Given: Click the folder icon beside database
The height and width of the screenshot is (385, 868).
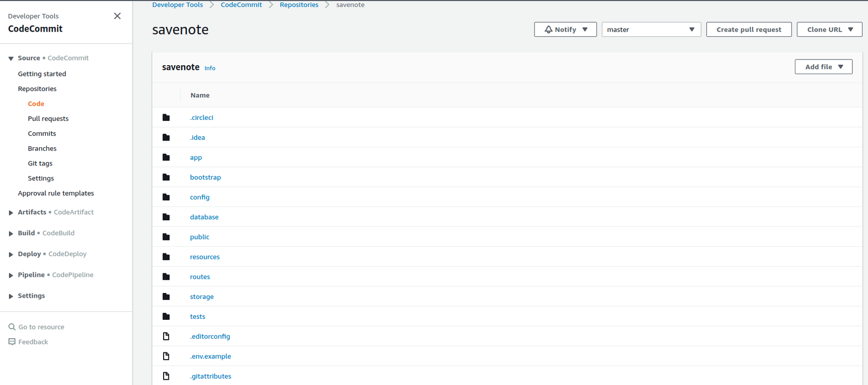Looking at the screenshot, I should pyautogui.click(x=166, y=217).
